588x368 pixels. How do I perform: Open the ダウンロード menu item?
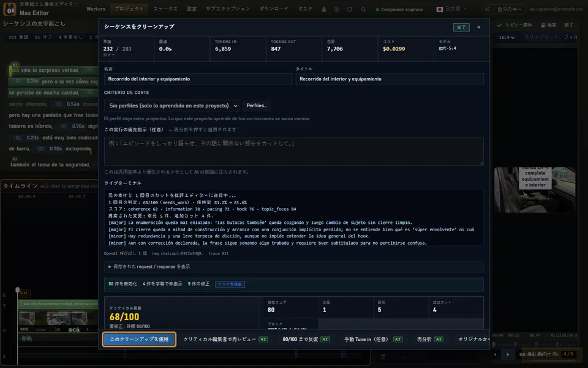[x=274, y=9]
